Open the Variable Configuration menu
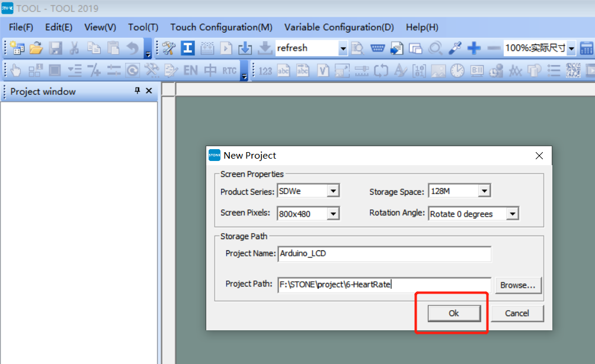Image resolution: width=595 pixels, height=364 pixels. [x=339, y=27]
